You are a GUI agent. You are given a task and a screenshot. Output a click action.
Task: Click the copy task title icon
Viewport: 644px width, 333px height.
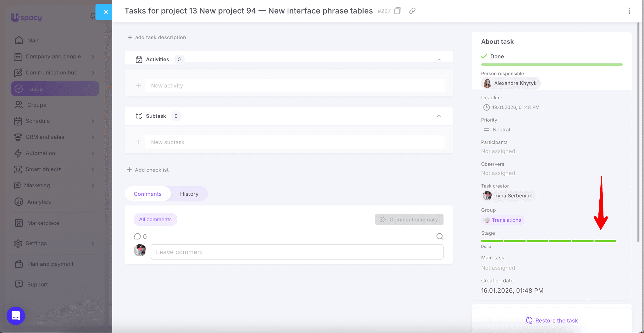tap(398, 11)
